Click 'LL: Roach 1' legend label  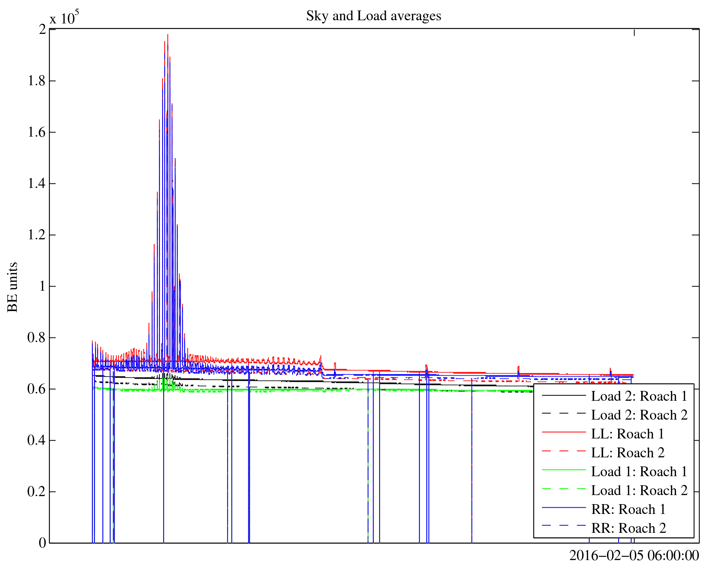tap(627, 434)
